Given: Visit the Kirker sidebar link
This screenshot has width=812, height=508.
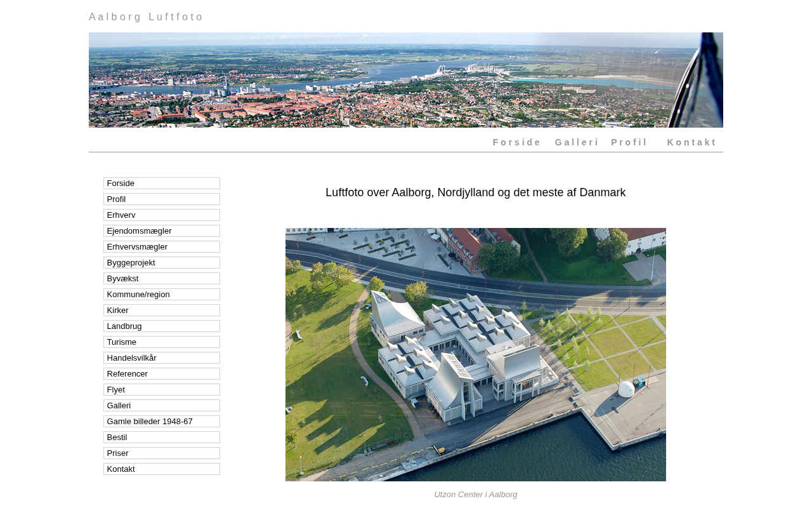Looking at the screenshot, I should (162, 311).
